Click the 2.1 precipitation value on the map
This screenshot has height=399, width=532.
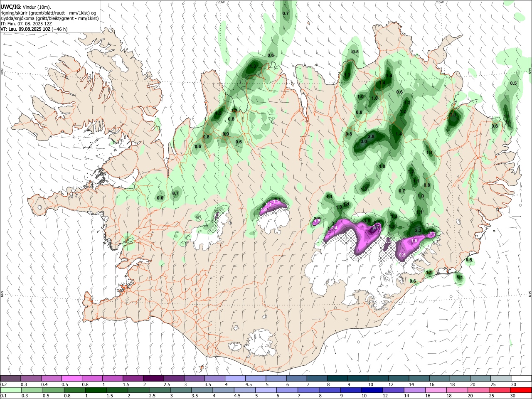[453, 114]
